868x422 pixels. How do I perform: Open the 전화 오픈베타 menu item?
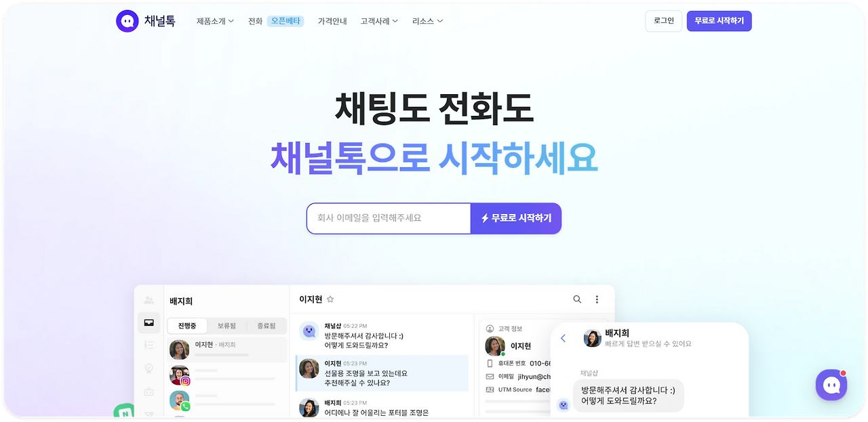(275, 21)
